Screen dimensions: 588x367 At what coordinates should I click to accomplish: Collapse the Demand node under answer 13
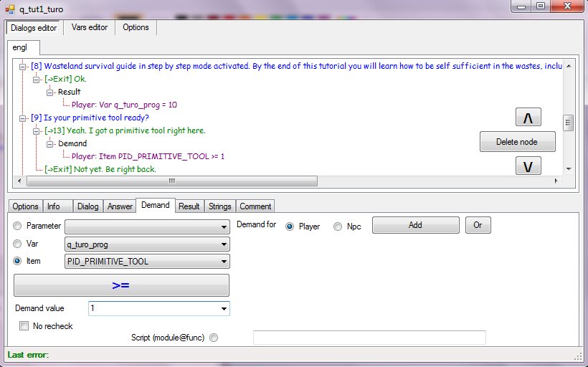pyautogui.click(x=50, y=143)
